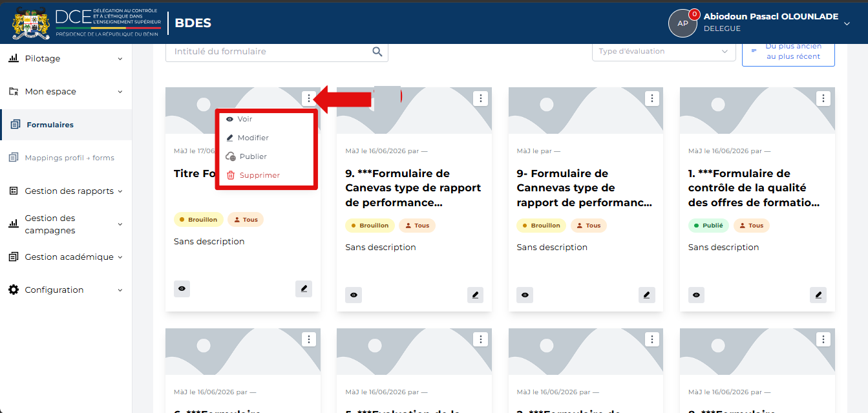The width and height of the screenshot is (868, 413).
Task: Open Formulaires in the sidebar
Action: tap(66, 125)
